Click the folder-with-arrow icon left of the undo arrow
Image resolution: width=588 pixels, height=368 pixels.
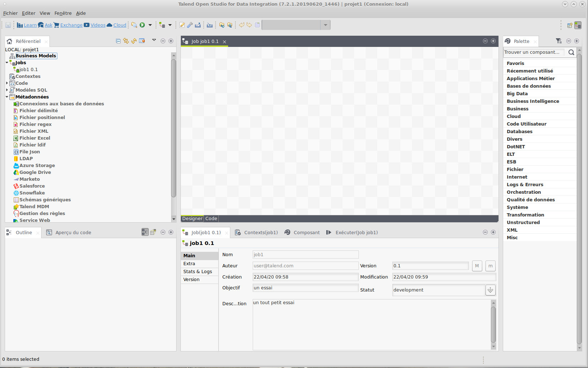pyautogui.click(x=230, y=25)
